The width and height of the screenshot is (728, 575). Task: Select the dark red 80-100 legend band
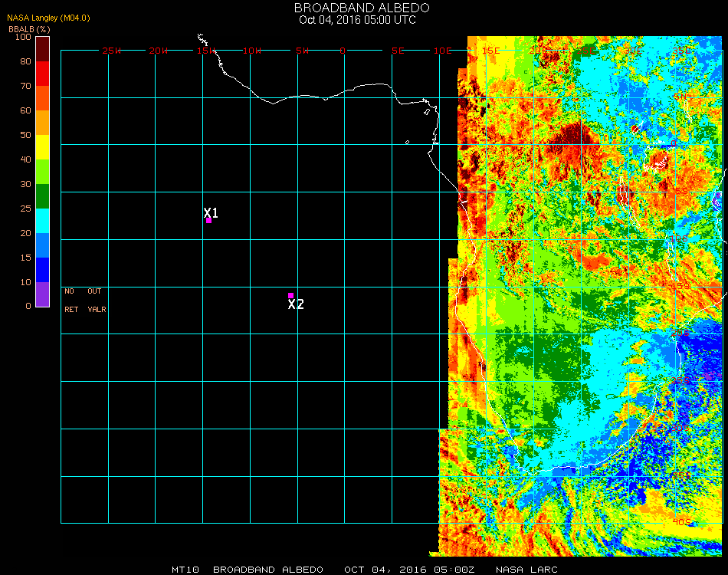[x=42, y=48]
